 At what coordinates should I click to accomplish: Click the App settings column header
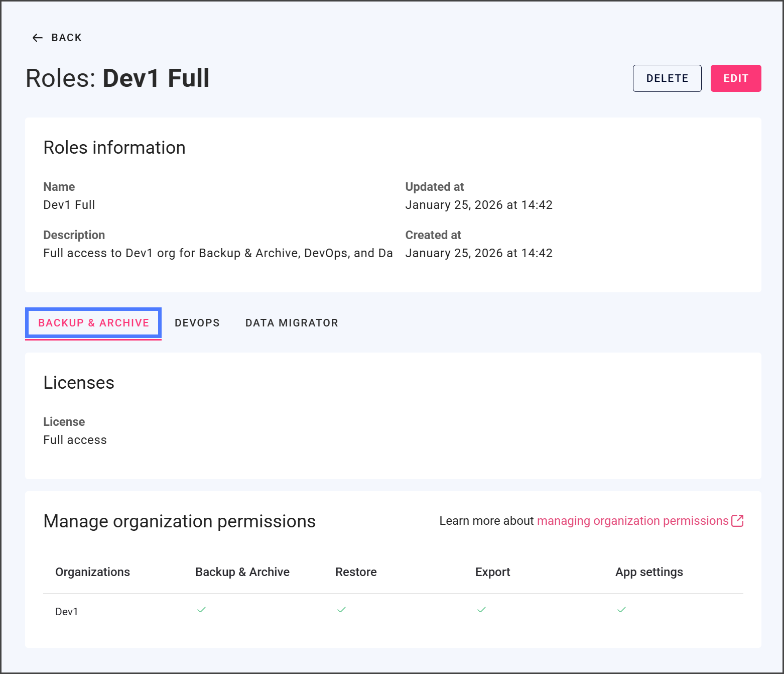(649, 572)
